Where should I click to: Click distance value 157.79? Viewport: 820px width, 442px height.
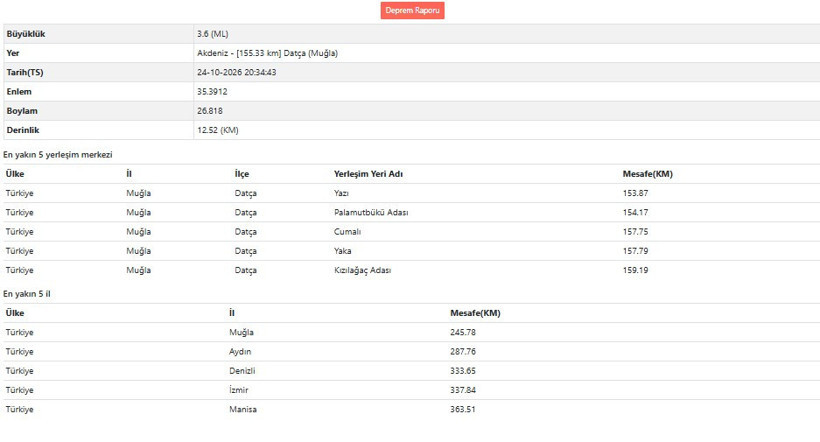click(x=635, y=251)
